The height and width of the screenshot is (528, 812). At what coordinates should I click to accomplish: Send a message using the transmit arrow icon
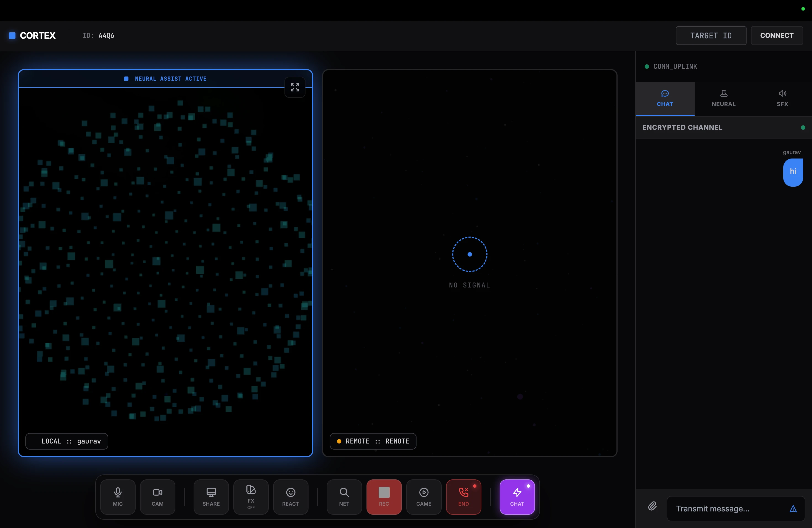point(793,509)
